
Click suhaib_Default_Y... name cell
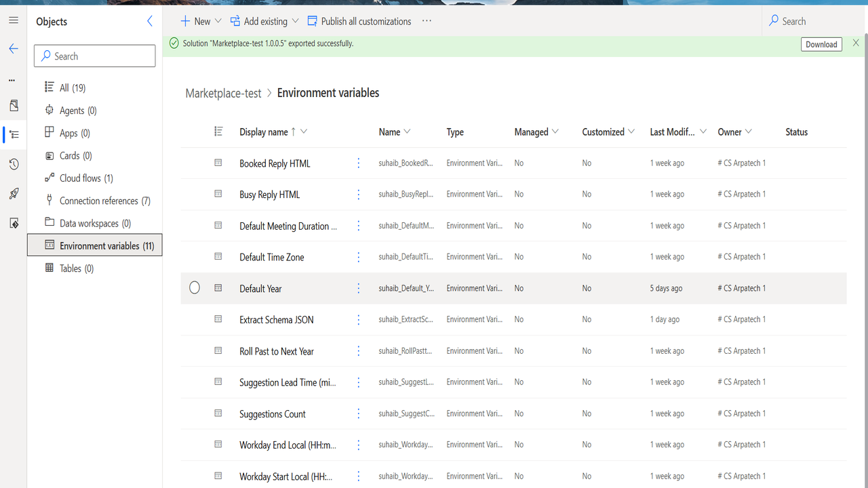pyautogui.click(x=406, y=288)
